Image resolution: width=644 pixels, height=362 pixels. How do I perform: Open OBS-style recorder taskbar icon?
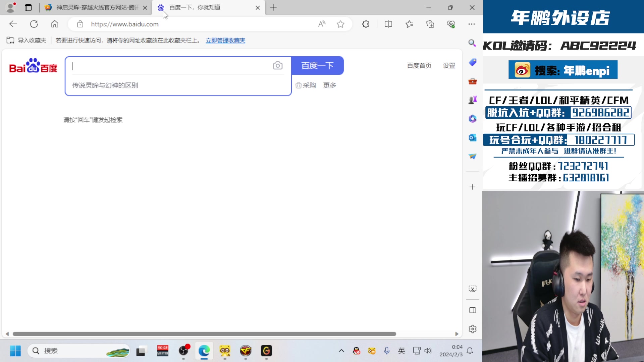point(183,351)
